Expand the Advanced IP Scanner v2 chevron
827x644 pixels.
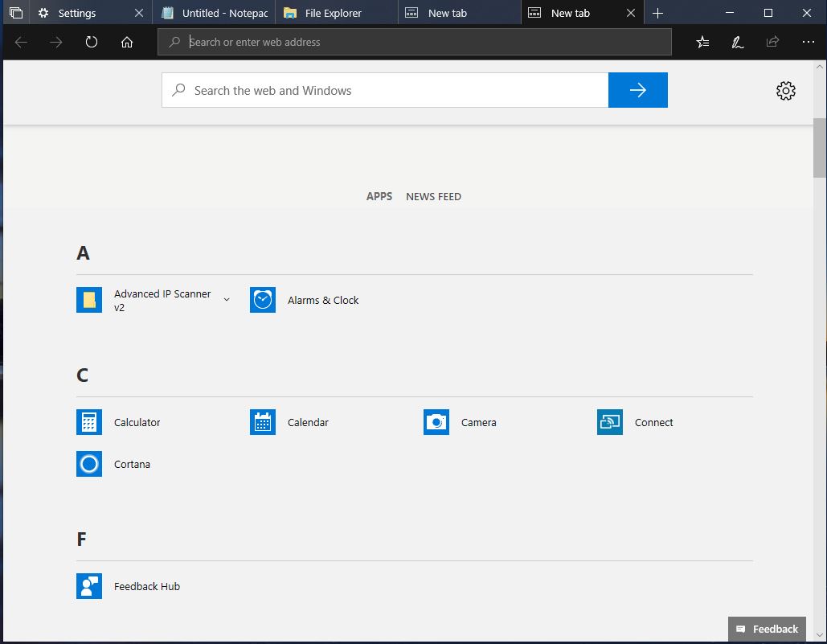(227, 300)
